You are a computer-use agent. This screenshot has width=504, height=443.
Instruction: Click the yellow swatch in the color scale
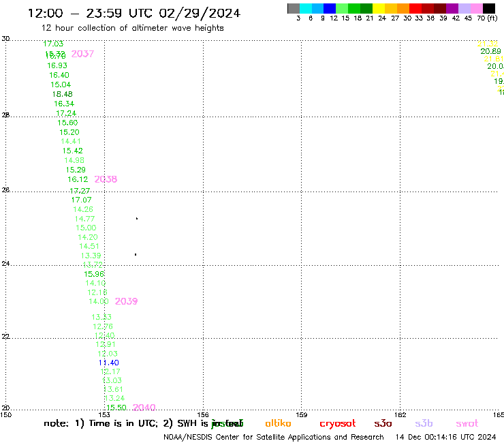(379, 8)
